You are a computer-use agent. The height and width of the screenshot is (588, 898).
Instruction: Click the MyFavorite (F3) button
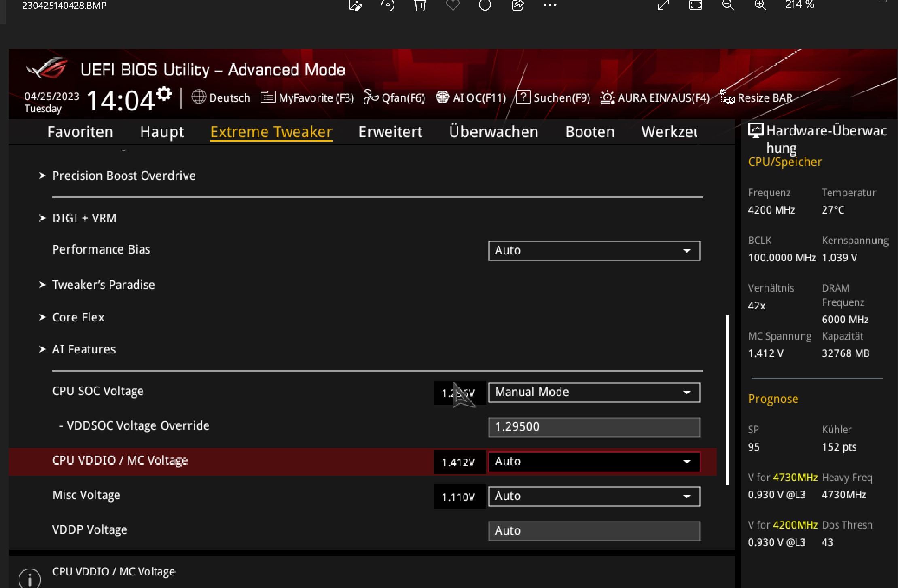[307, 98]
